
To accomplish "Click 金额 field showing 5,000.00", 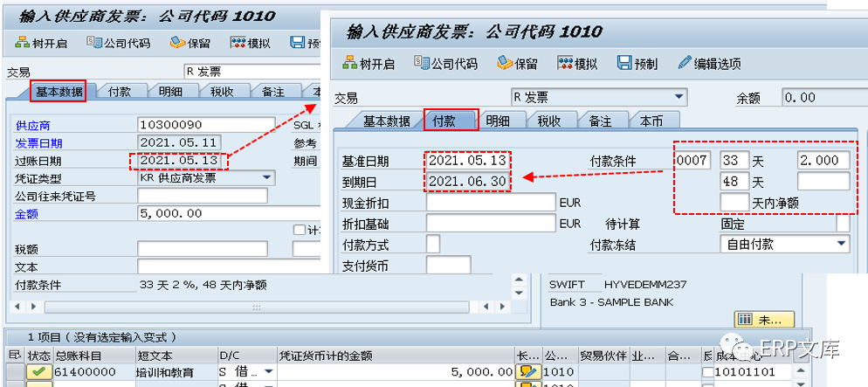I will (228, 213).
